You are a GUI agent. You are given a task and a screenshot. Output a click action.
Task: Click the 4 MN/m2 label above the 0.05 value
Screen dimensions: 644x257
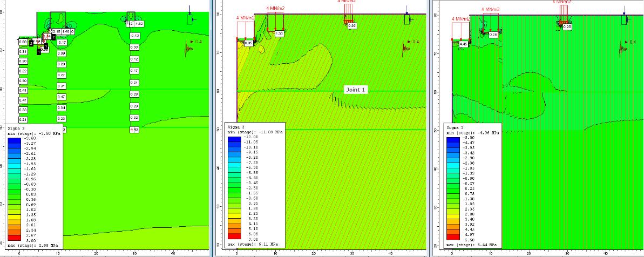pyautogui.click(x=245, y=18)
